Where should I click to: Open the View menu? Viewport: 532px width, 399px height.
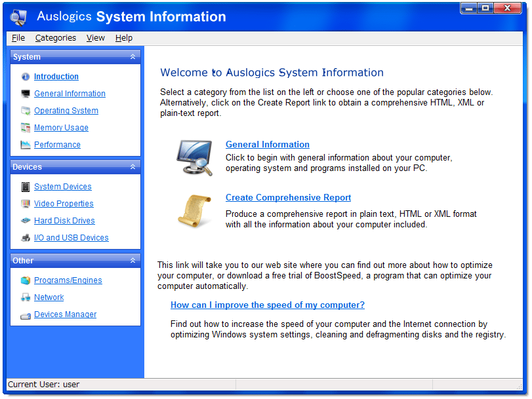96,38
